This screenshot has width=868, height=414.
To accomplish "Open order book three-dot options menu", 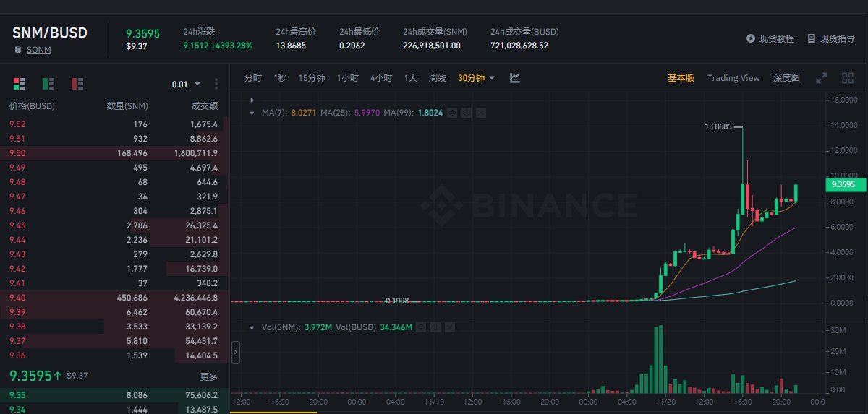I will click(x=216, y=84).
